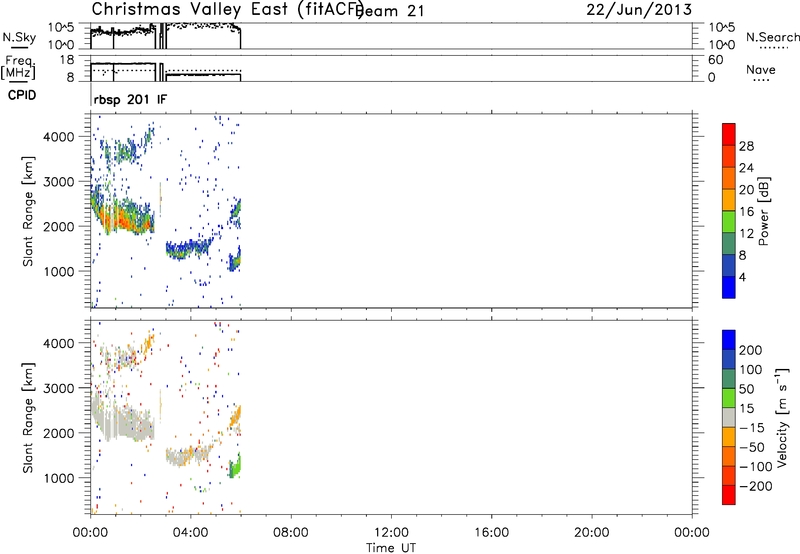The height and width of the screenshot is (554, 800).
Task: Click the 'Slant Range [km]' label of velocity panel
Action: coord(28,418)
